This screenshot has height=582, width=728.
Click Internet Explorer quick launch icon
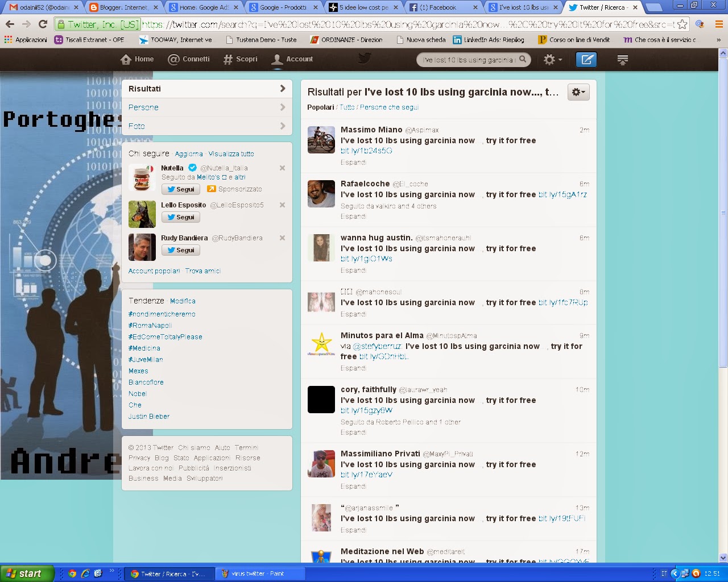pyautogui.click(x=85, y=573)
